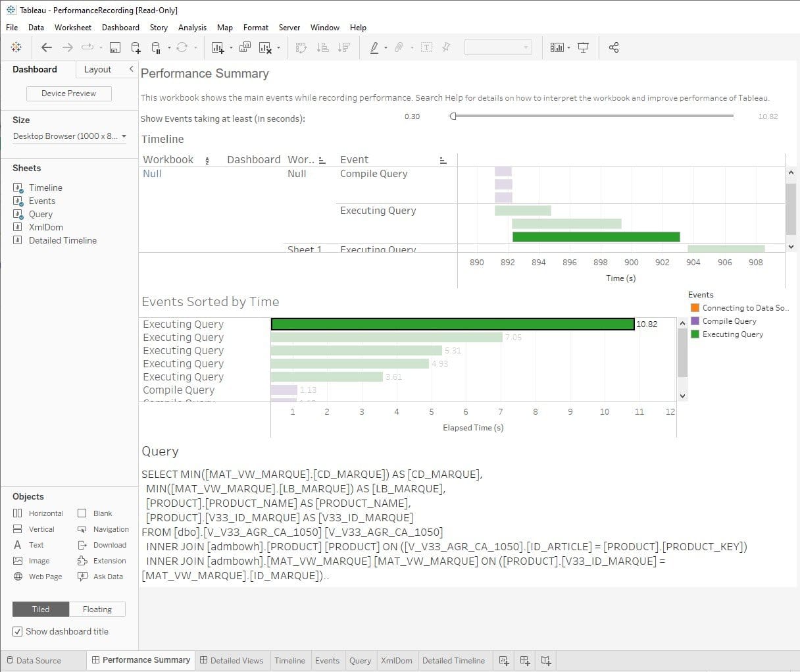
Task: Open the Show Me cards dropdown arrow
Action: coord(568,47)
